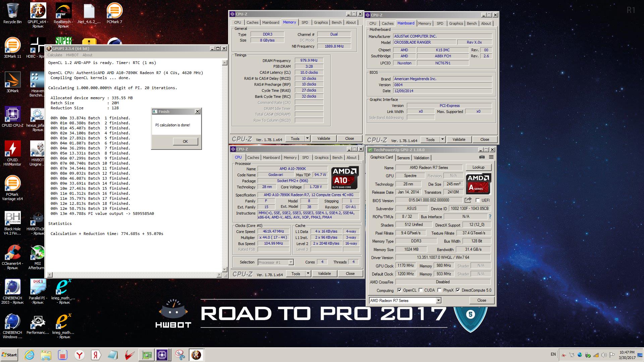644x362 pixels.
Task: Open the HWBOT menu in GPUPI
Action: (x=72, y=55)
